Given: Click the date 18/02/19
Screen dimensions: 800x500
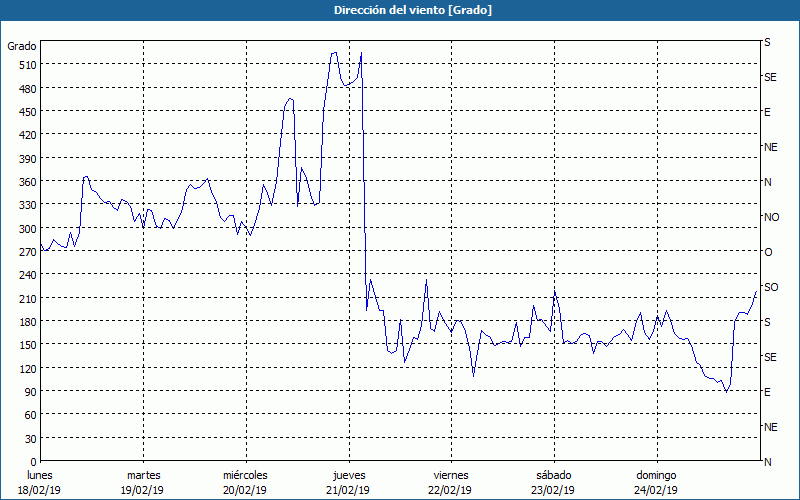Looking at the screenshot, I should click(39, 490).
